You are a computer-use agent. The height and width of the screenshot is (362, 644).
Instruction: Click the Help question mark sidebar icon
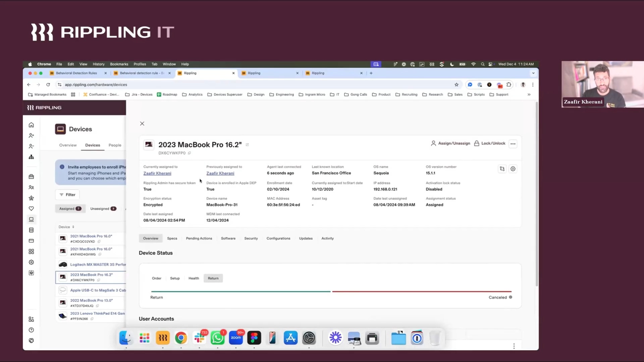coord(31,330)
